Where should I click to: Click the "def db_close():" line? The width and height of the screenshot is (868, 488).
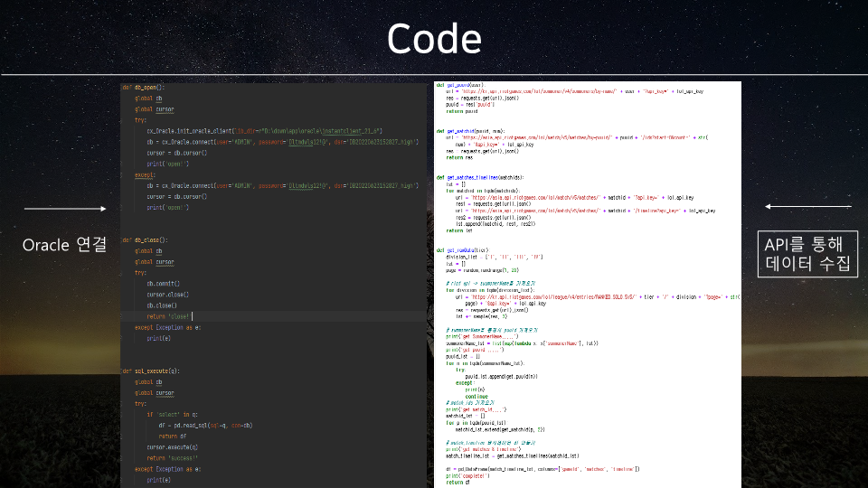[145, 240]
